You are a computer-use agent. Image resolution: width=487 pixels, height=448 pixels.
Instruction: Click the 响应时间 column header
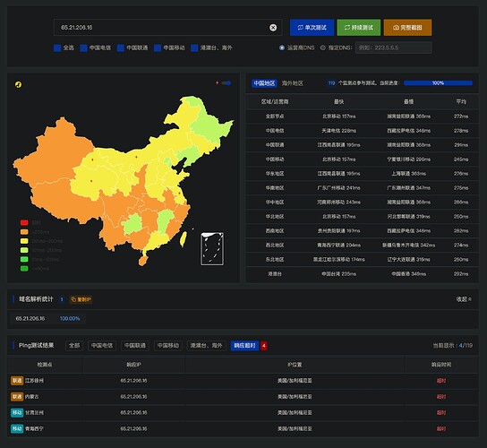pos(441,365)
